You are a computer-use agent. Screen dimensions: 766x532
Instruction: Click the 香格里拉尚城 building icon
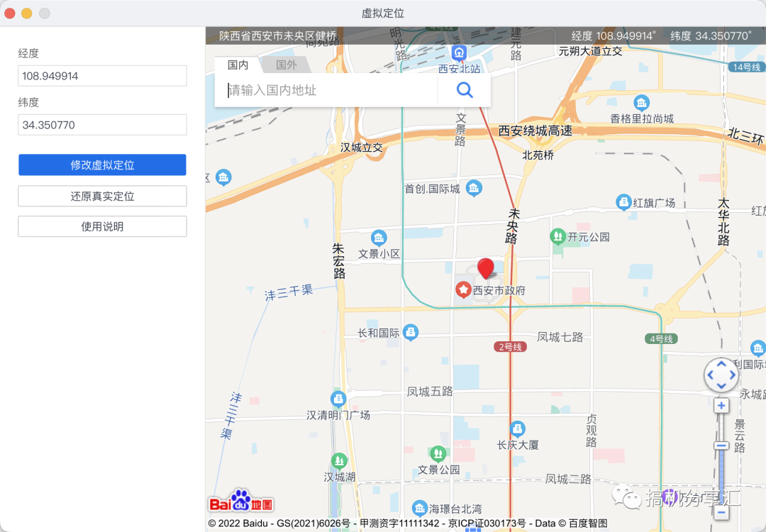[x=641, y=103]
